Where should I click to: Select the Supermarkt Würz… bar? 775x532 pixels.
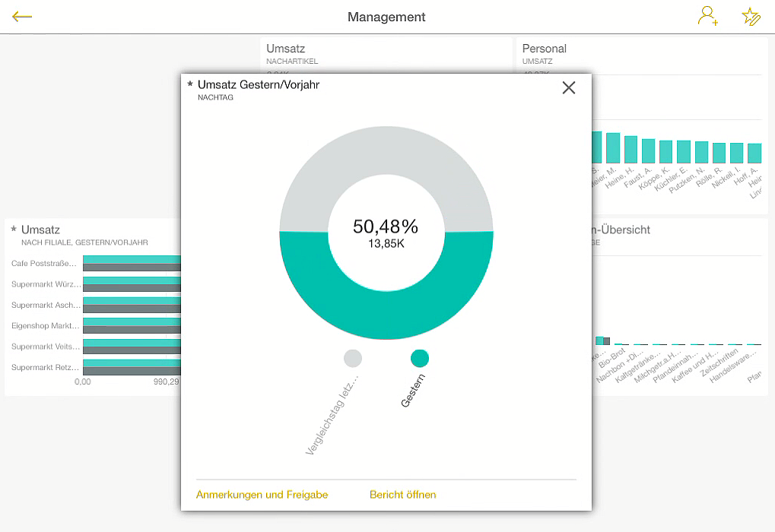(131, 284)
